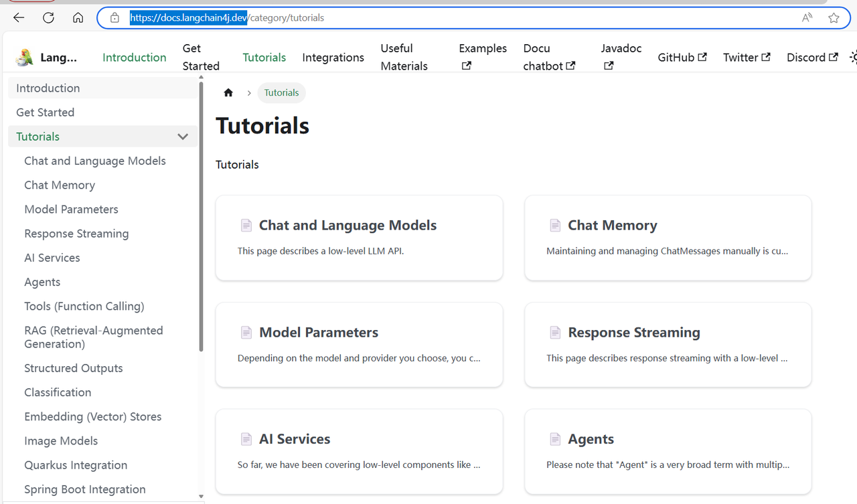This screenshot has height=504, width=857.
Task: Open the Docu chatbot link
Action: [x=549, y=58]
